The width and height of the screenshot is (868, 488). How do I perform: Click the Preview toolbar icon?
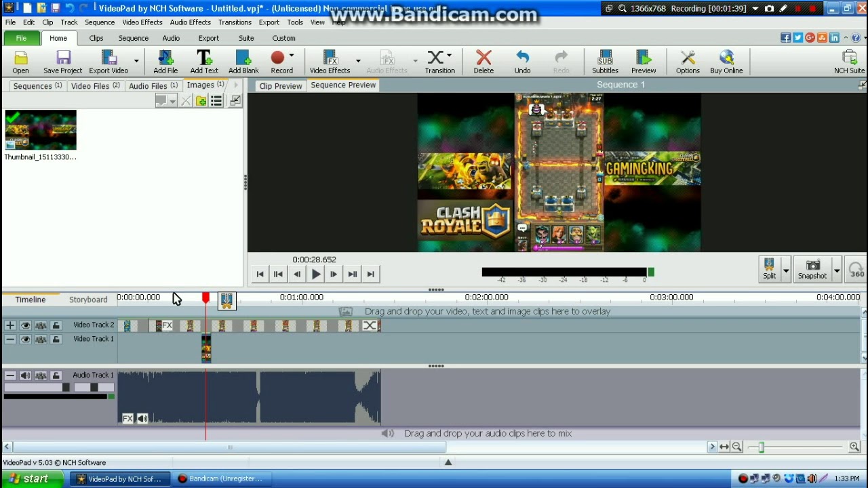[644, 62]
